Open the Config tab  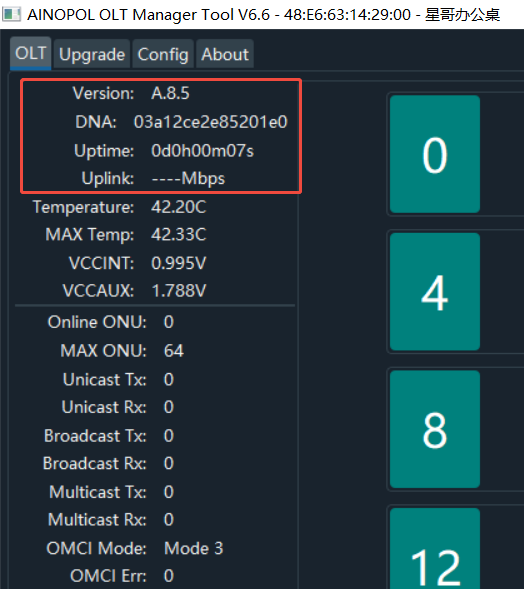click(163, 54)
